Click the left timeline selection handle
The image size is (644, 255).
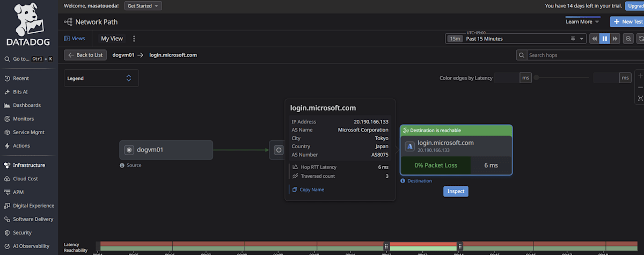click(x=387, y=246)
